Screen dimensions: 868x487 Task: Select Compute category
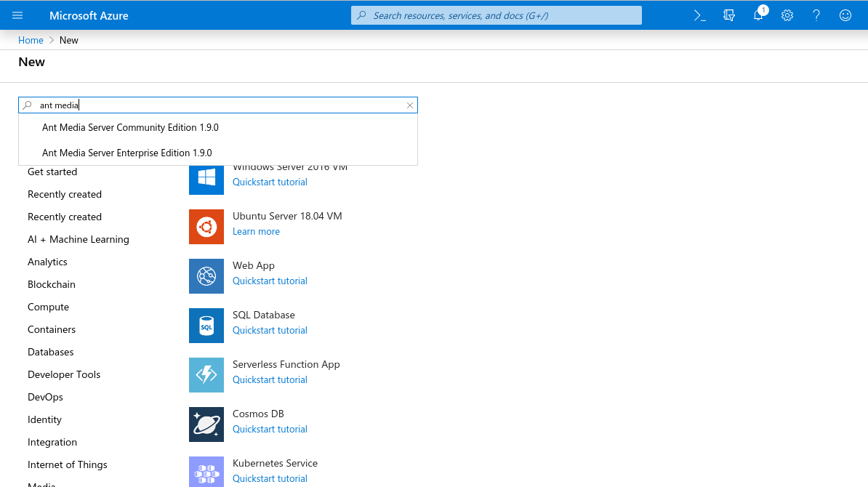click(48, 307)
